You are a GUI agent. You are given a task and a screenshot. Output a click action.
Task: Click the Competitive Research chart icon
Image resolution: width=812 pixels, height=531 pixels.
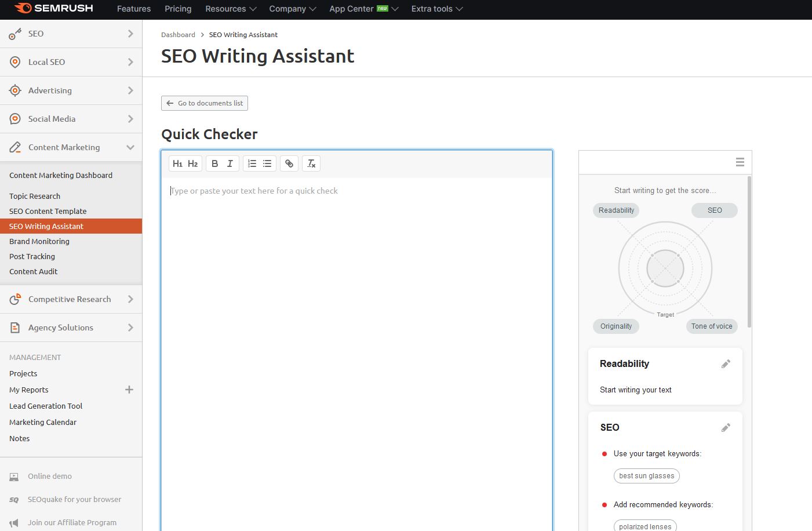coord(15,299)
